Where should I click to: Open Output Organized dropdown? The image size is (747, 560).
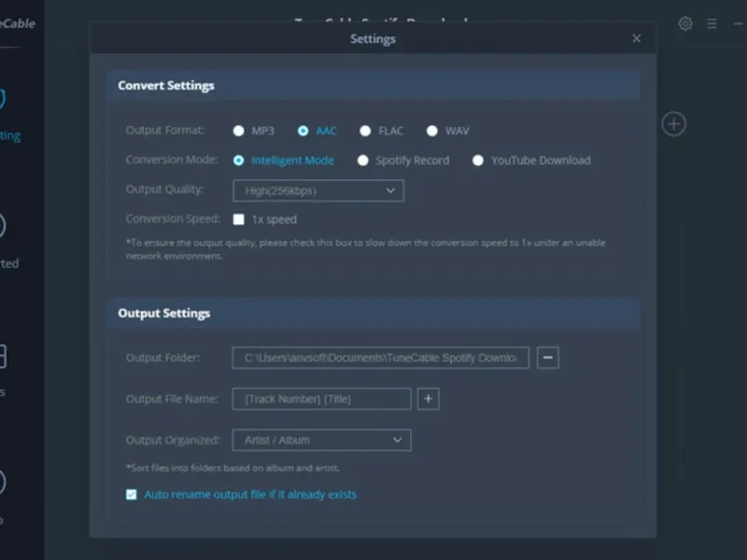point(321,440)
